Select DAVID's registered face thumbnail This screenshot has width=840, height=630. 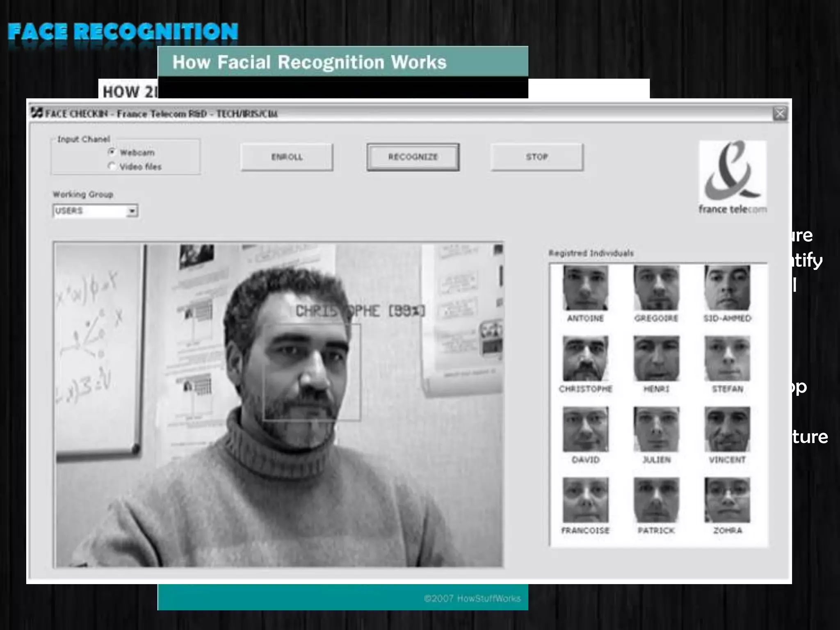[x=585, y=429]
